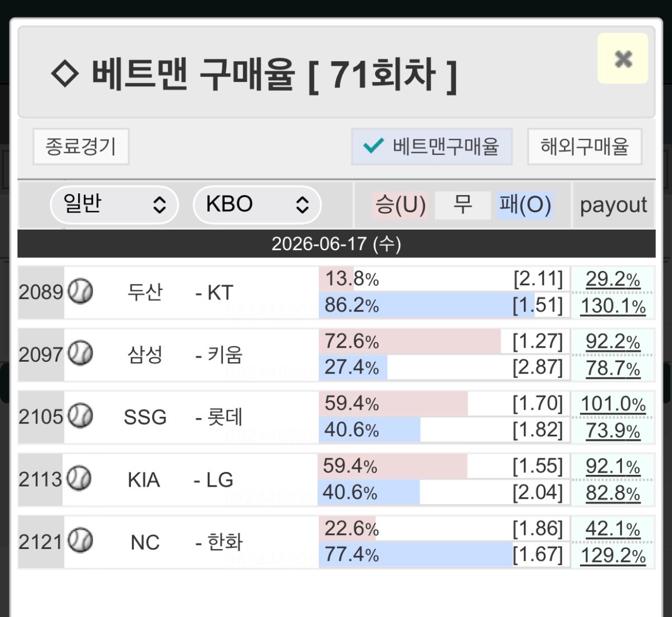Click the KT team name
This screenshot has width=672, height=617.
[220, 293]
